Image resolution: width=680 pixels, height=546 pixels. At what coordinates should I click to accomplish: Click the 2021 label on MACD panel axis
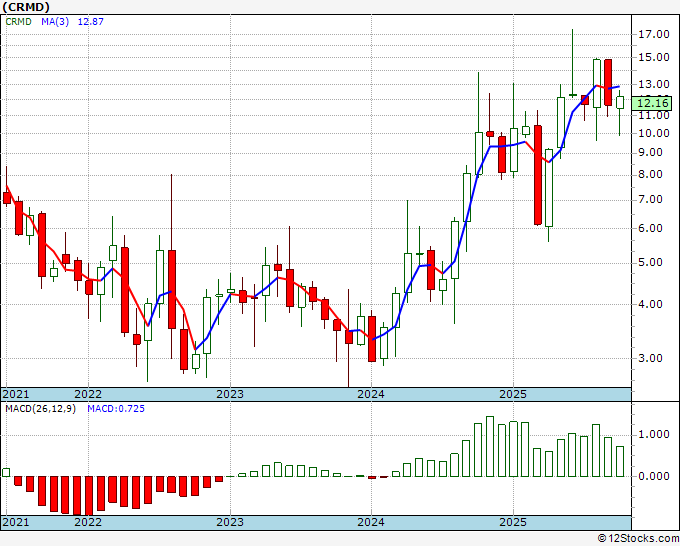click(16, 522)
